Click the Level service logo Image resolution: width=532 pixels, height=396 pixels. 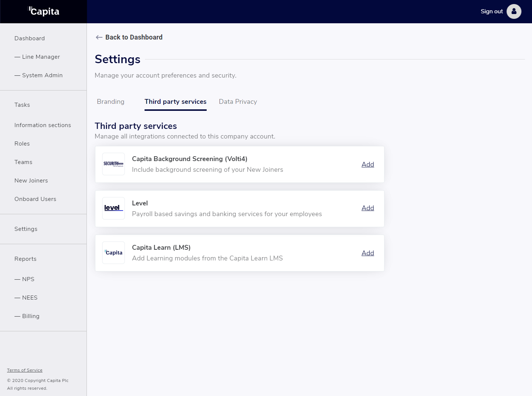coord(113,208)
